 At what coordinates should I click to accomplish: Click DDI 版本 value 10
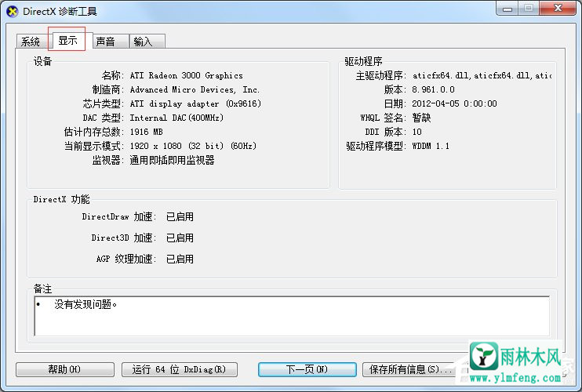pos(416,132)
